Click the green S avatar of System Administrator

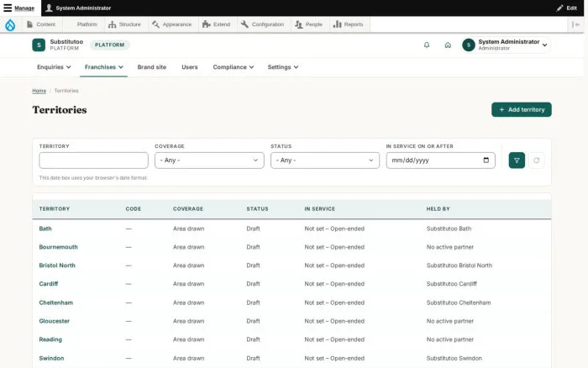point(469,45)
